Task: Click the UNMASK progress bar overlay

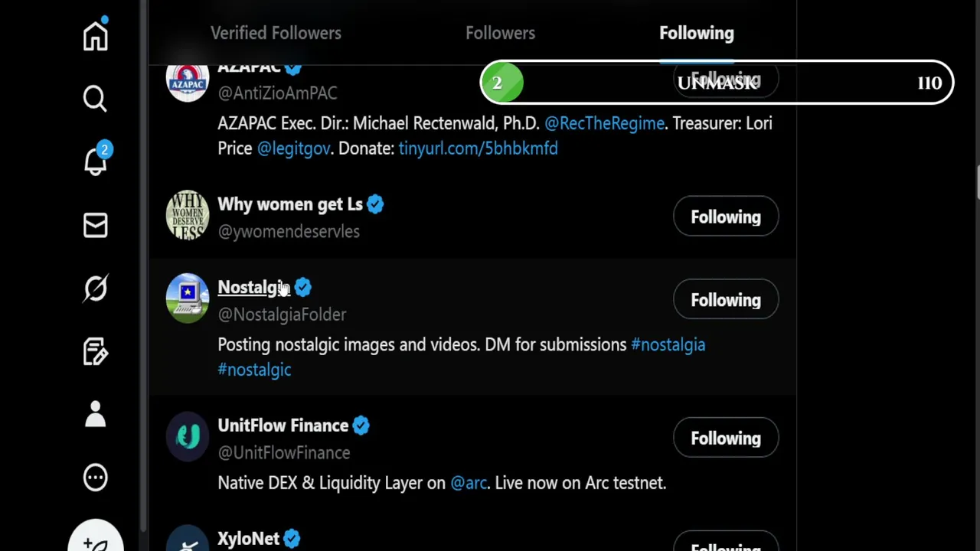Action: click(x=717, y=83)
